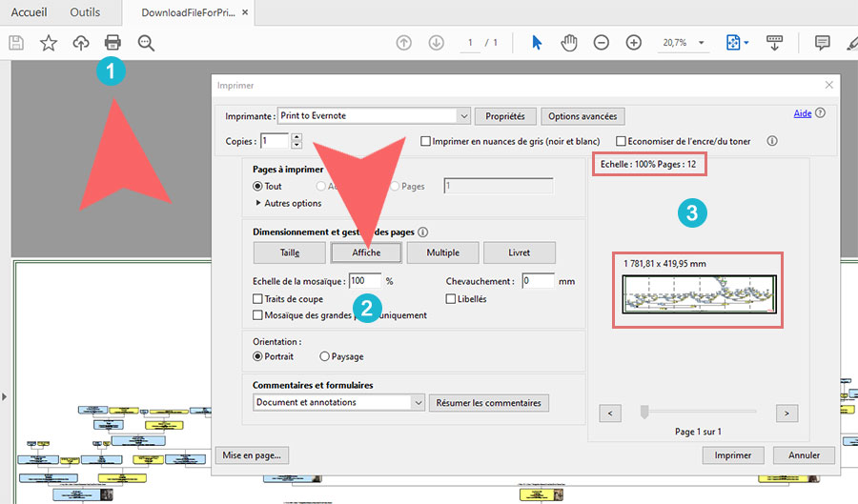The height and width of the screenshot is (504, 858).
Task: Open the search magnifier tool
Action: [x=146, y=43]
